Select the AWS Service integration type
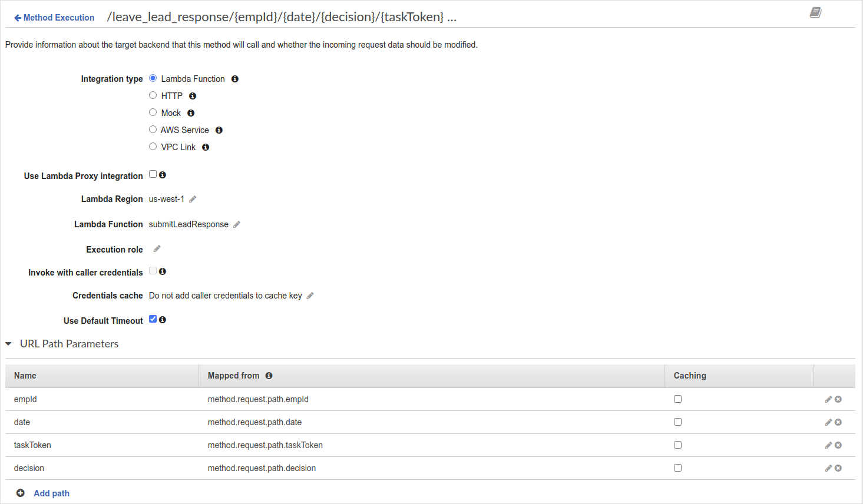This screenshot has height=504, width=863. [153, 129]
